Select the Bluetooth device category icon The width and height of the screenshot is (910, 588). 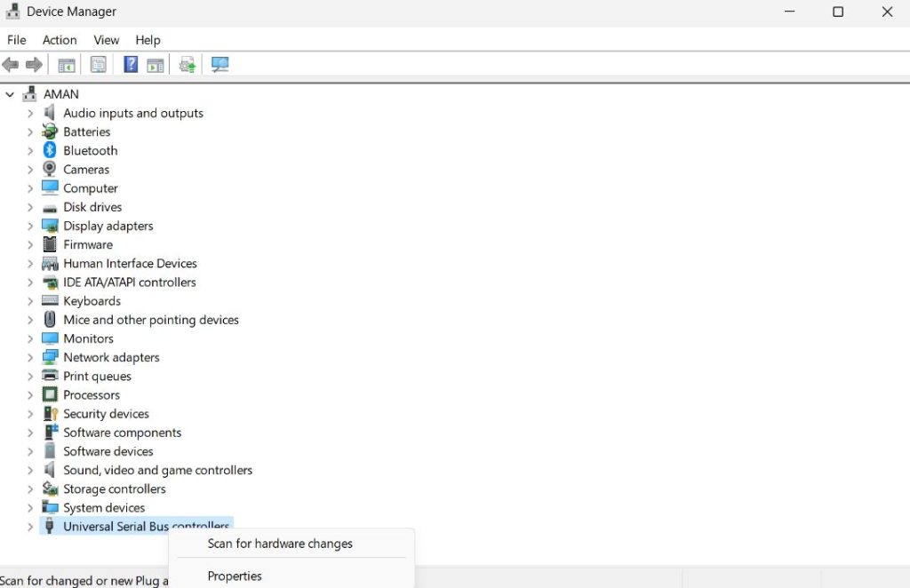(49, 150)
